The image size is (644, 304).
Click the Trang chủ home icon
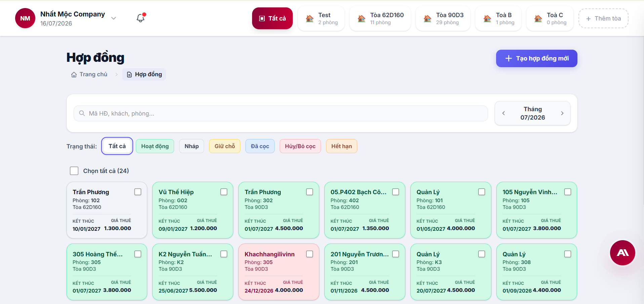74,75
